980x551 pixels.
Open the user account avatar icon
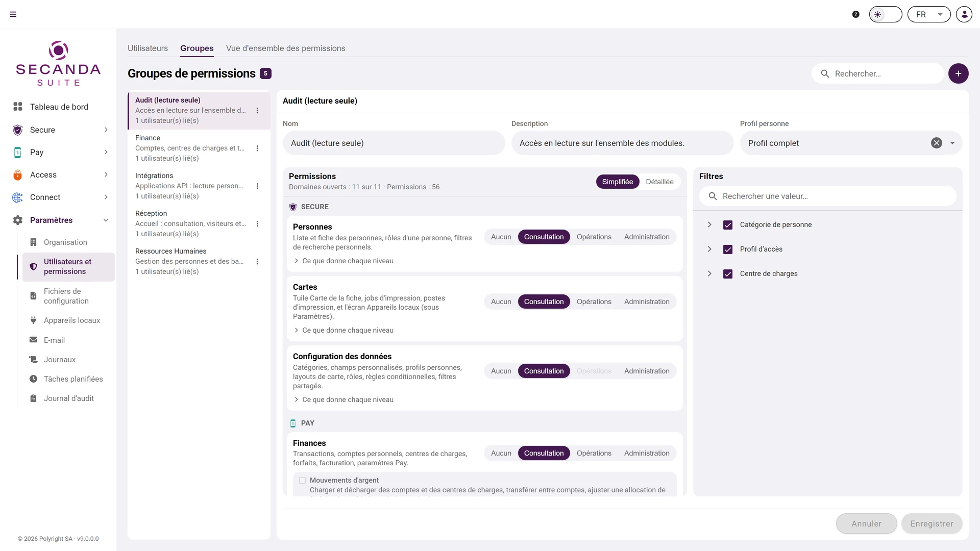pos(964,14)
